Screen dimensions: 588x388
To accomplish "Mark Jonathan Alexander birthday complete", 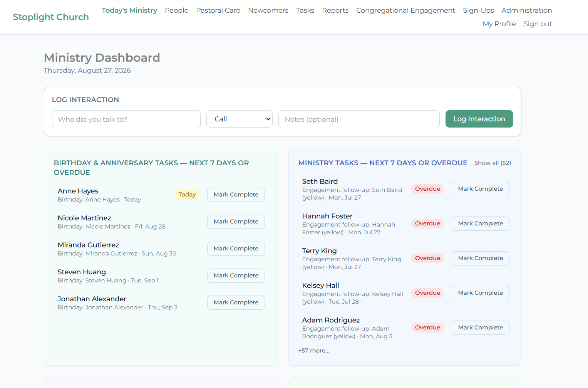I will click(236, 302).
